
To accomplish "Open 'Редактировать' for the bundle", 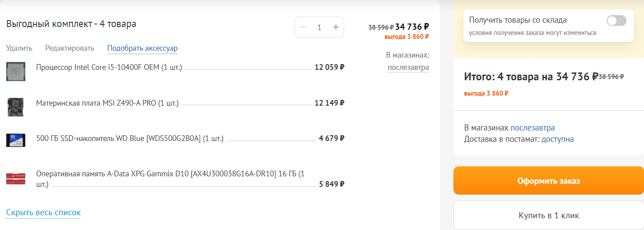I will tap(70, 48).
